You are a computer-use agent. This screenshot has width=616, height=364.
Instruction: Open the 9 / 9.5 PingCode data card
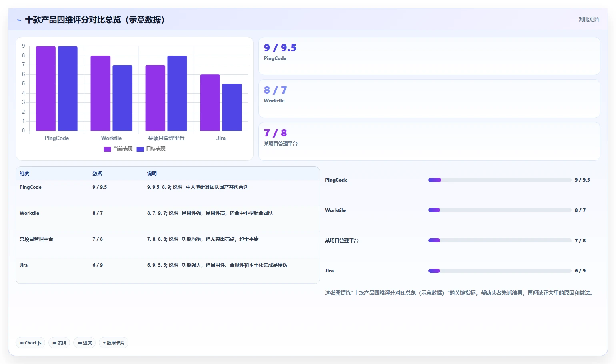[x=429, y=56]
